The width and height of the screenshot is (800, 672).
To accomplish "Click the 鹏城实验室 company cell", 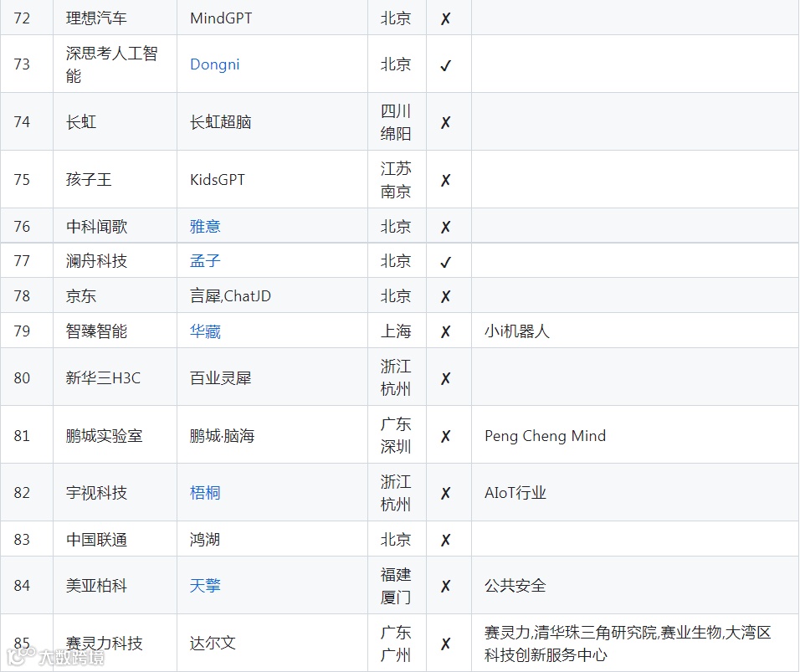I will coord(115,434).
